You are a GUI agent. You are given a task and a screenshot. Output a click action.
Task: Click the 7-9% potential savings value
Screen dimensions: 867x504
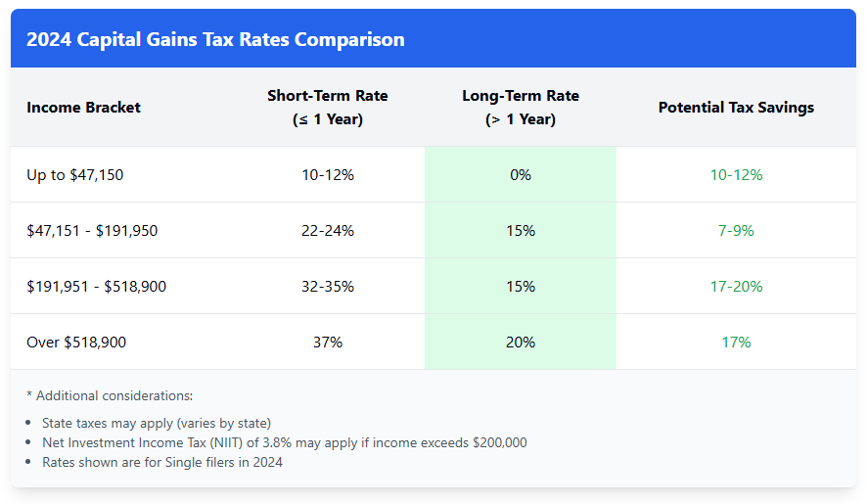point(736,231)
